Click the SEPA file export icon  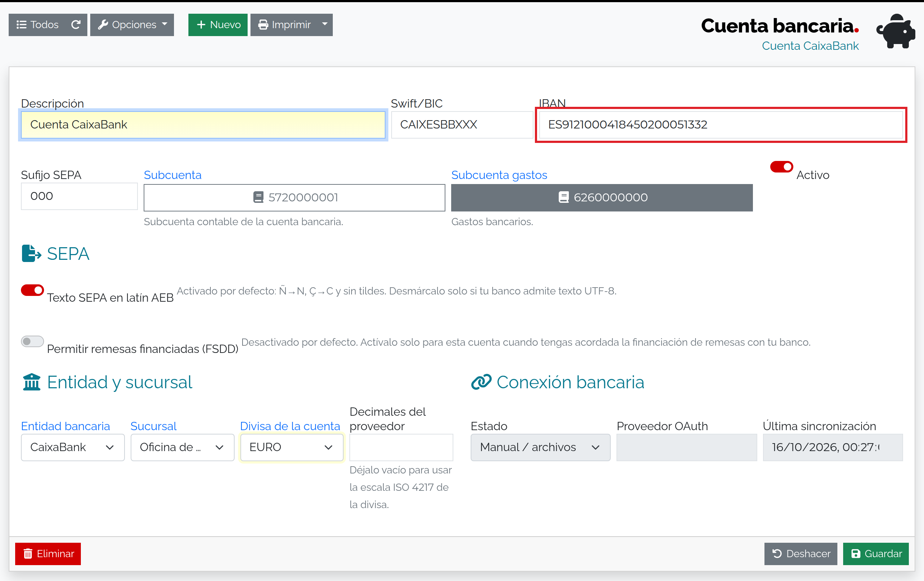point(31,253)
